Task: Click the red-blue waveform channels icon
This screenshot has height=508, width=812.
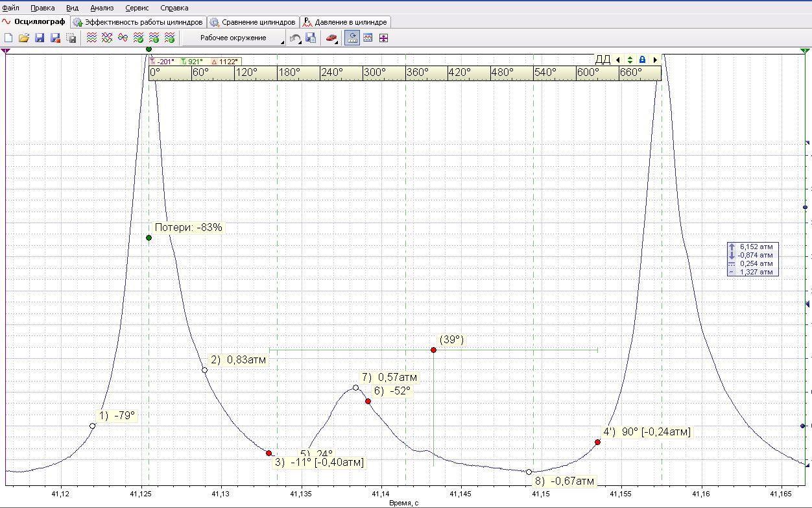Action: point(92,38)
